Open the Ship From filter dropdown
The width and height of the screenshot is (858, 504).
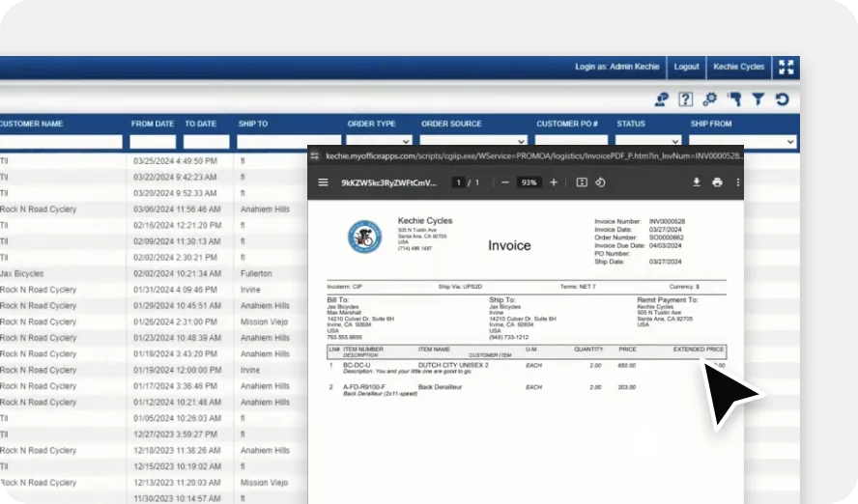point(743,142)
